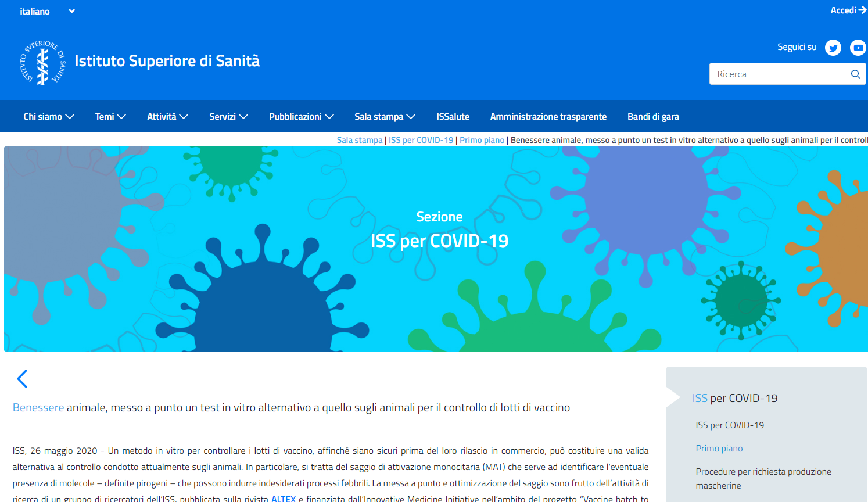Screen dimensions: 868x502
Task: Click Primo piano breadcrumb link
Action: pos(482,140)
